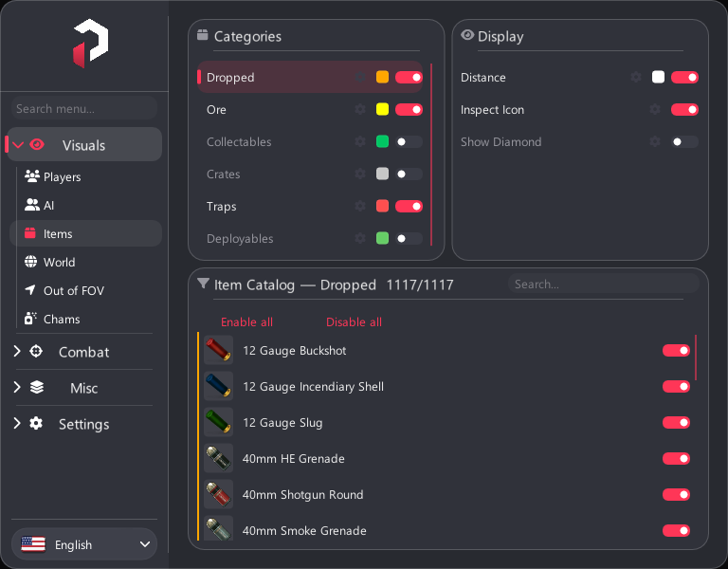The image size is (728, 569).
Task: Select the Traps category row label
Action: (222, 207)
